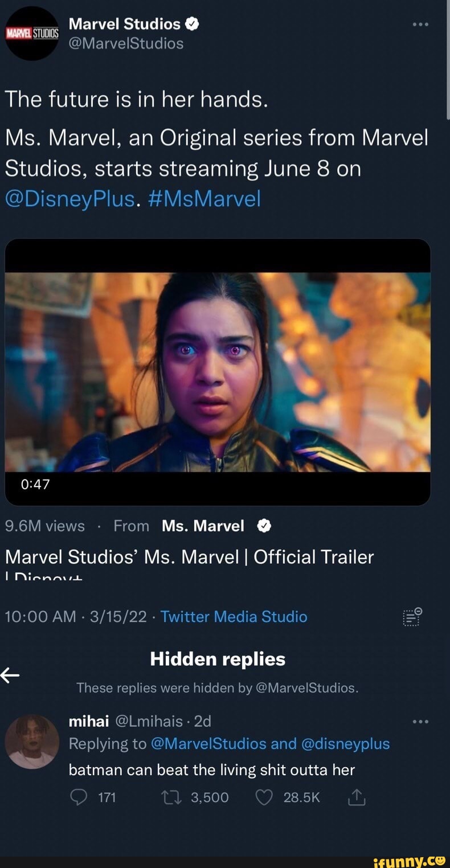Open the @DisneyPlus mention link
This screenshot has height=868, width=450.
[x=52, y=199]
